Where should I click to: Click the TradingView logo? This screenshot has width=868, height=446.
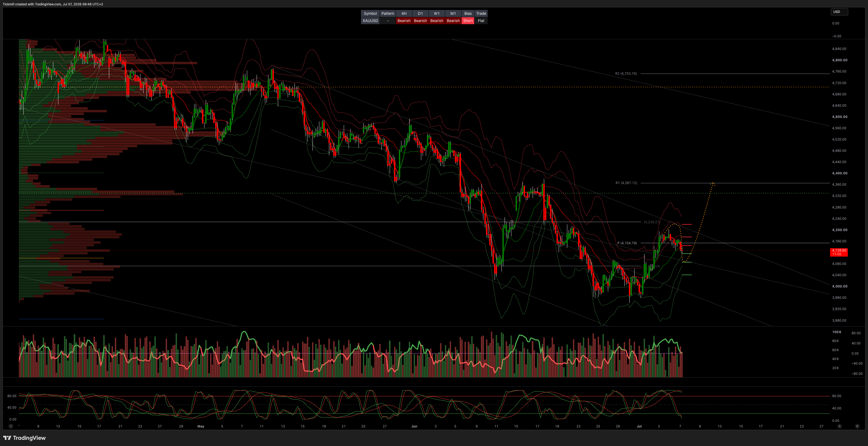[24, 438]
